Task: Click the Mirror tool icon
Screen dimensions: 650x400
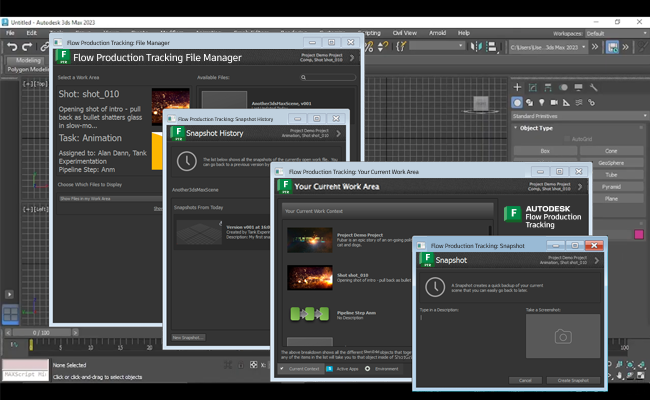Action: point(476,47)
